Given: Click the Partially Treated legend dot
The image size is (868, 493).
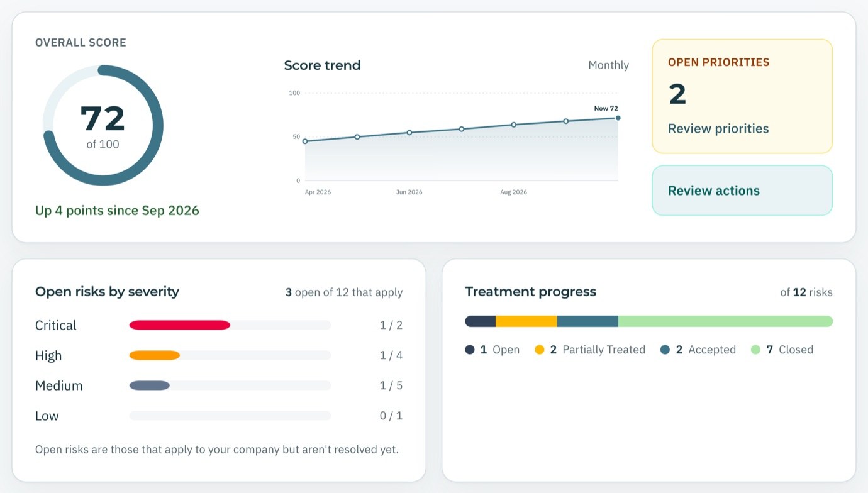Looking at the screenshot, I should pyautogui.click(x=540, y=350).
